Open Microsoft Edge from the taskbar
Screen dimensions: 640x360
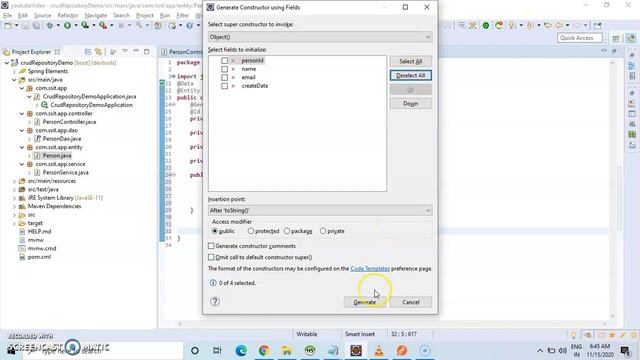[x=241, y=351]
